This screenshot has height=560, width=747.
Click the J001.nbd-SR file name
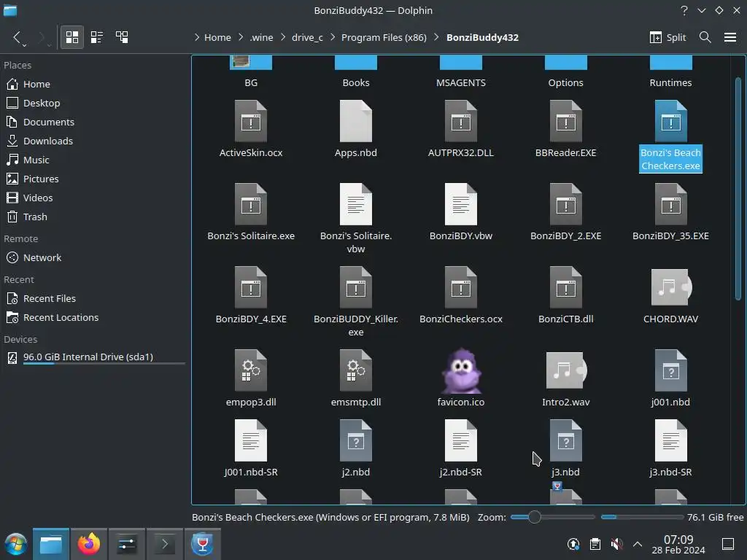251,472
